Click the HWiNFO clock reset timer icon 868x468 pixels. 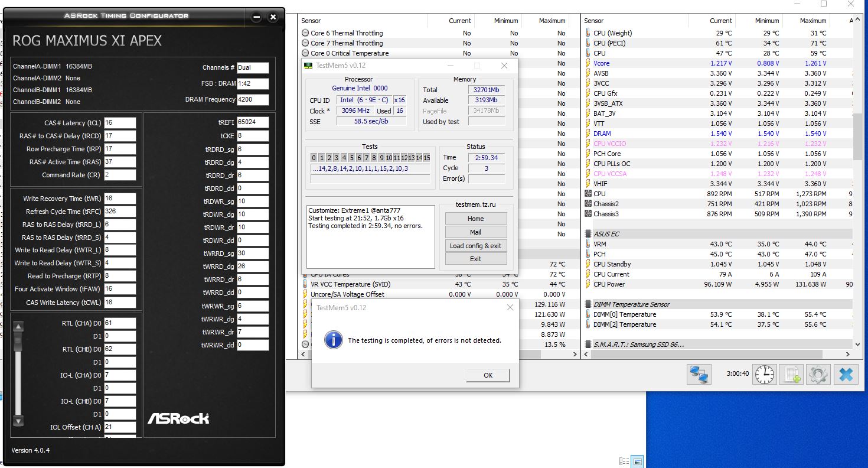(x=764, y=375)
